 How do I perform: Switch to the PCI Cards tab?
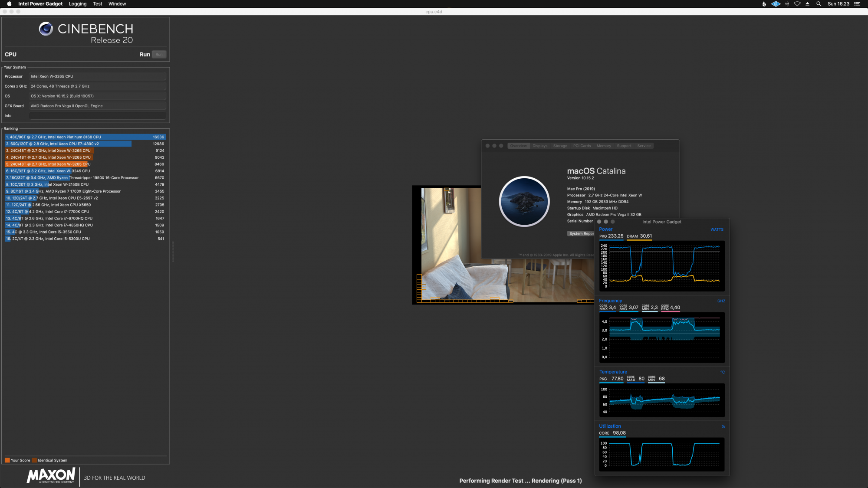pos(582,146)
